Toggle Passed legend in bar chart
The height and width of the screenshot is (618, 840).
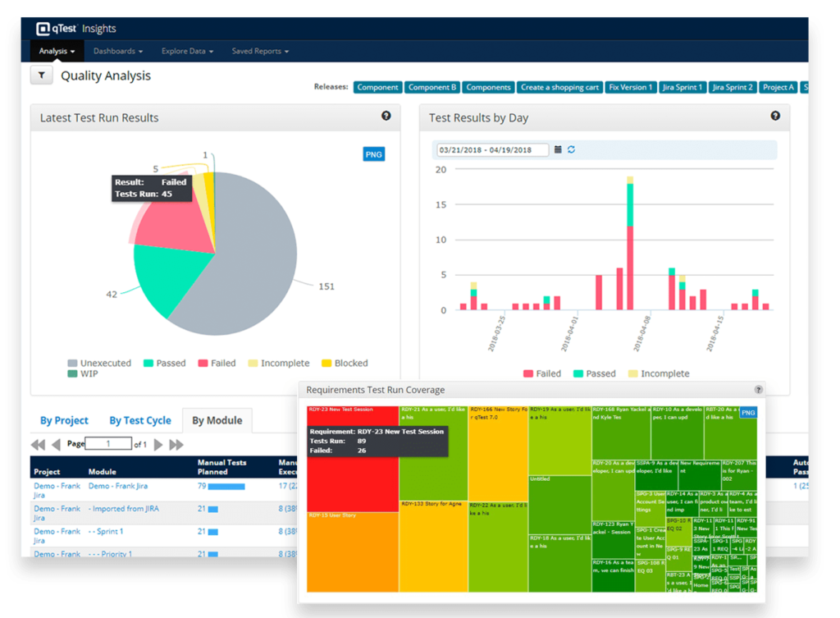tap(595, 373)
